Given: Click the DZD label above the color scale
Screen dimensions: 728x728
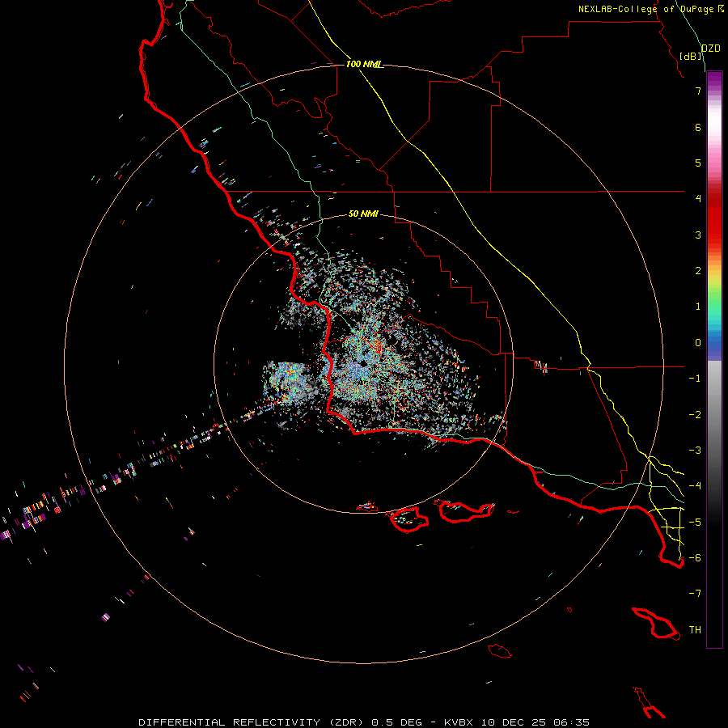Looking at the screenshot, I should click(x=711, y=49).
